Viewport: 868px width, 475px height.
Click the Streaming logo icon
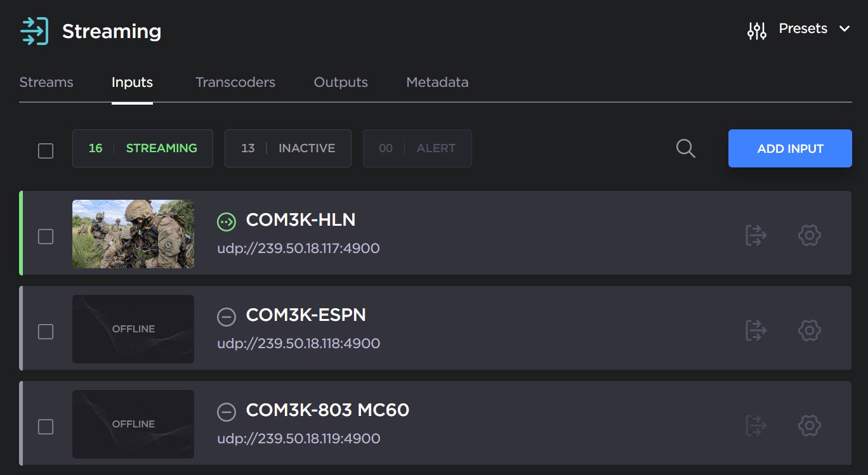tap(34, 31)
